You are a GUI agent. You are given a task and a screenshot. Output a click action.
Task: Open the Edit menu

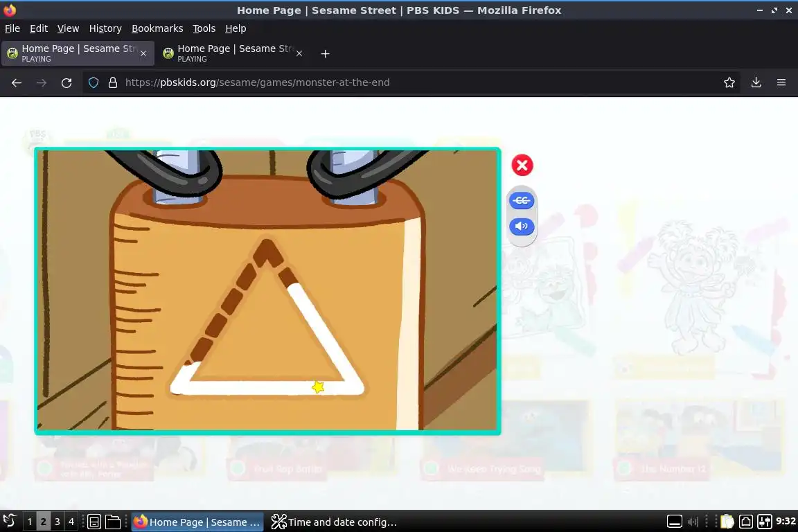point(39,28)
